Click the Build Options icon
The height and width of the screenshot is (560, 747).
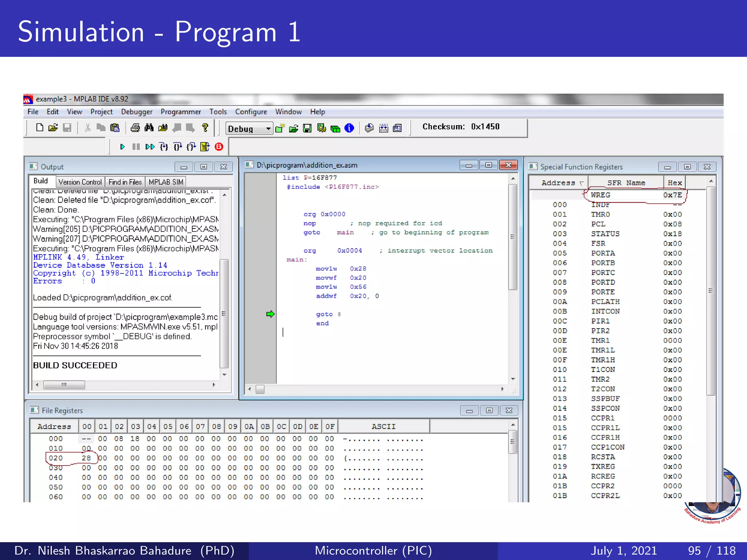(x=321, y=128)
